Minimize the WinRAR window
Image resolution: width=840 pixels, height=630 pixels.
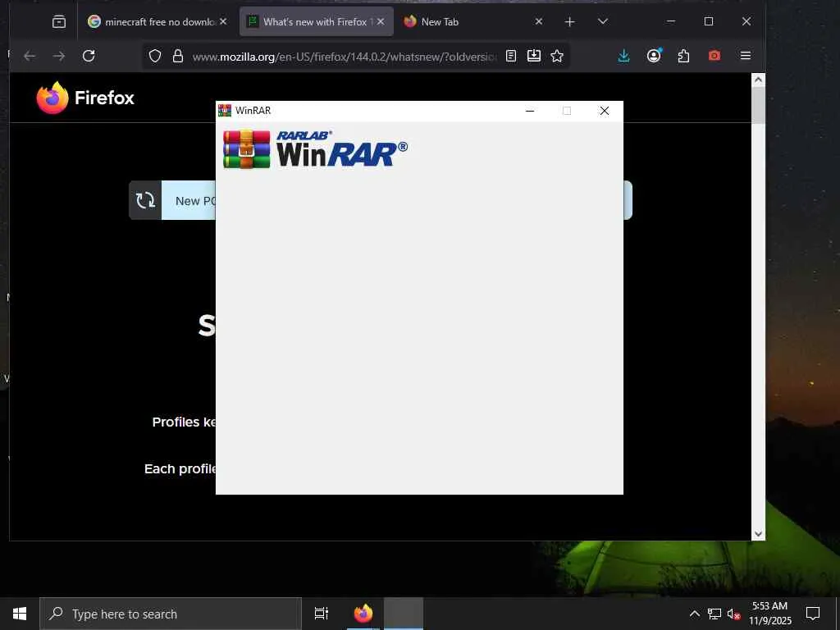click(530, 111)
